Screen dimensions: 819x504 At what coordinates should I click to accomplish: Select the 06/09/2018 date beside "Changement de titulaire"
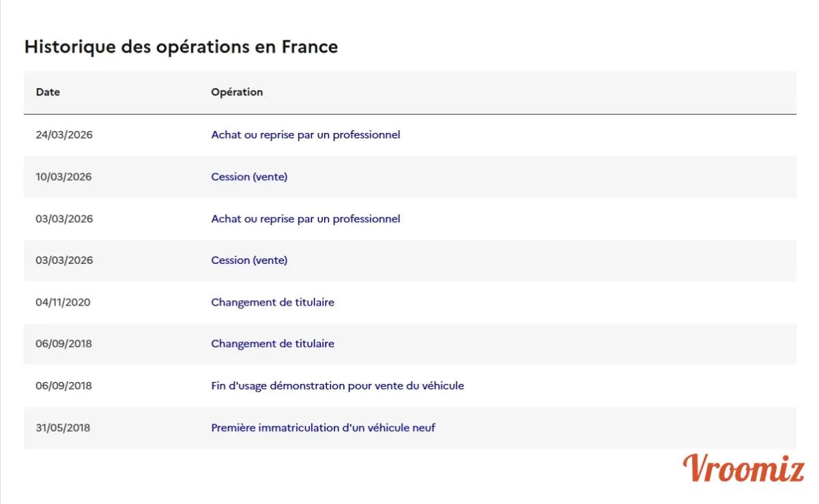pyautogui.click(x=63, y=344)
